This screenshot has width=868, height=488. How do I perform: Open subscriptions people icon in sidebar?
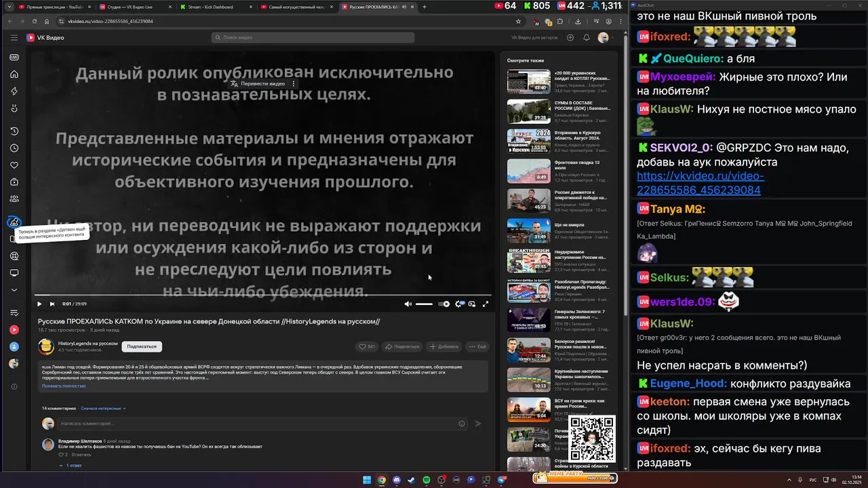coord(14,199)
